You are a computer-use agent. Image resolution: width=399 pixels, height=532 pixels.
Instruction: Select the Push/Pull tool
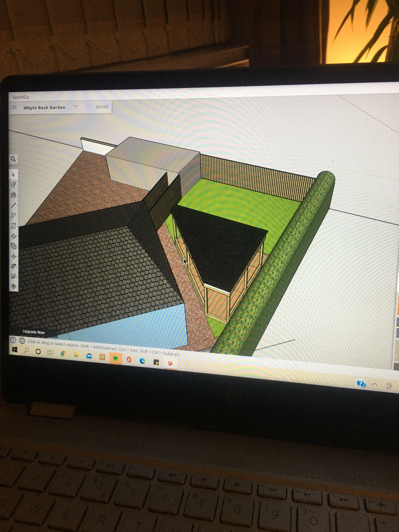point(13,236)
